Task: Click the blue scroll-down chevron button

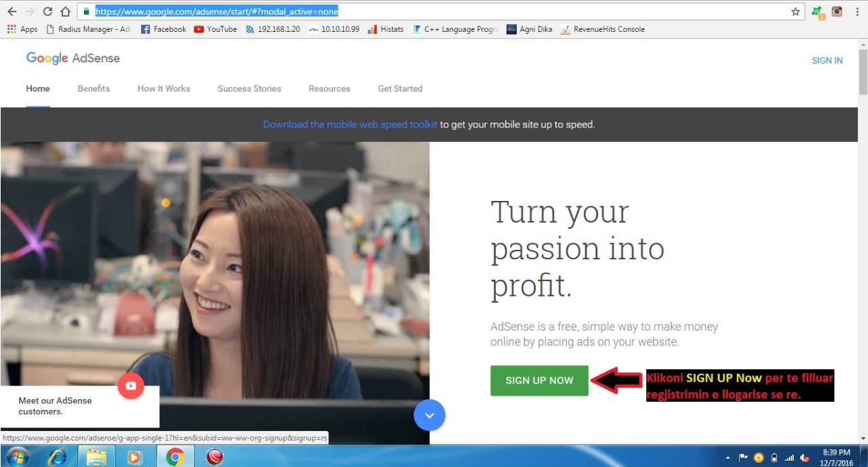Action: 429,415
